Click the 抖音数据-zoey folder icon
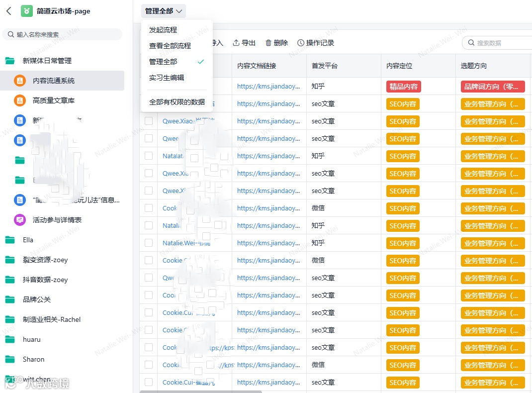The image size is (532, 393). click(10, 280)
